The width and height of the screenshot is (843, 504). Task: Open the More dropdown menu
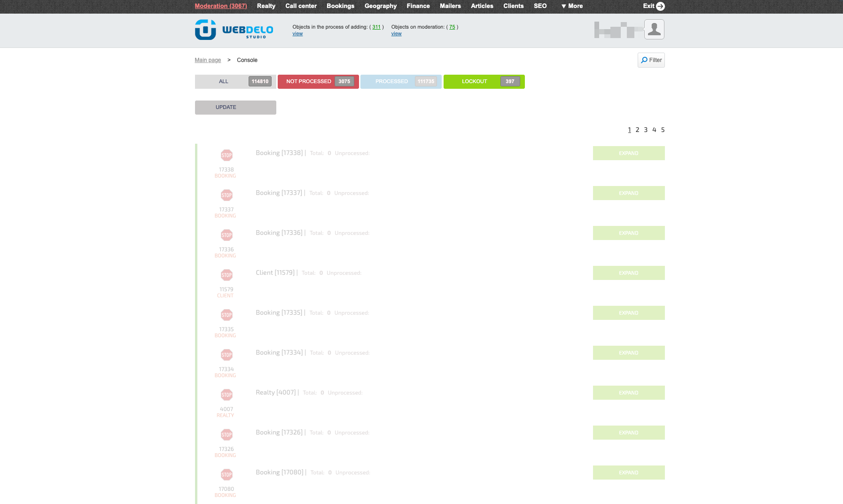572,6
